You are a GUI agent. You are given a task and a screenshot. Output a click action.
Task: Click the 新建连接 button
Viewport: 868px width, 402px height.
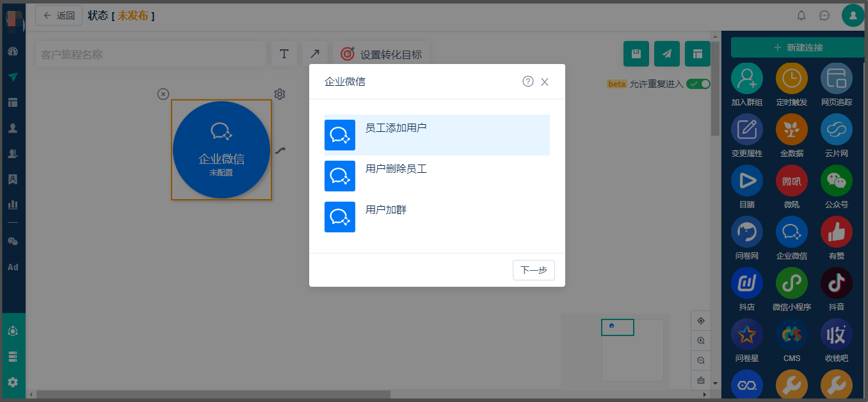tap(798, 47)
